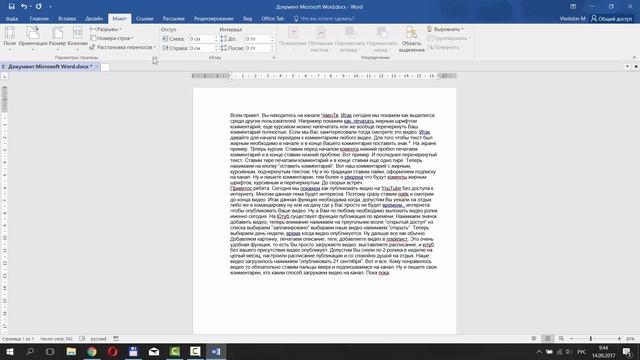
Task: Click the После spacing spinner arrows
Action: point(272,48)
